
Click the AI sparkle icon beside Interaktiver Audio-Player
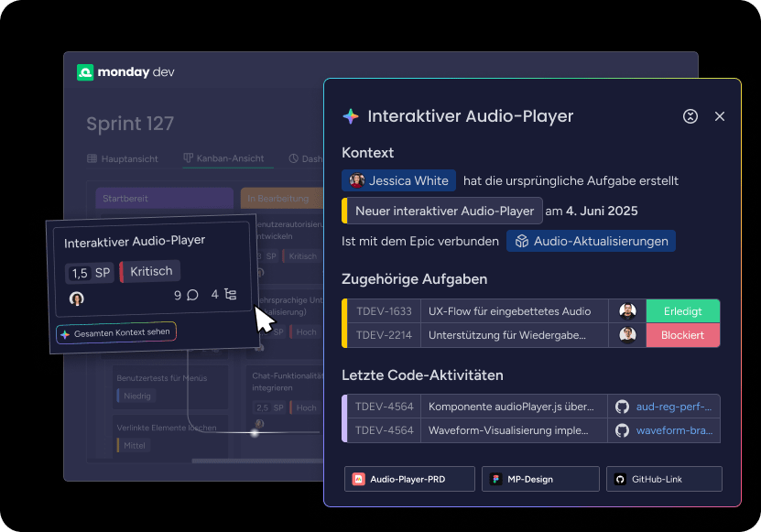point(349,116)
